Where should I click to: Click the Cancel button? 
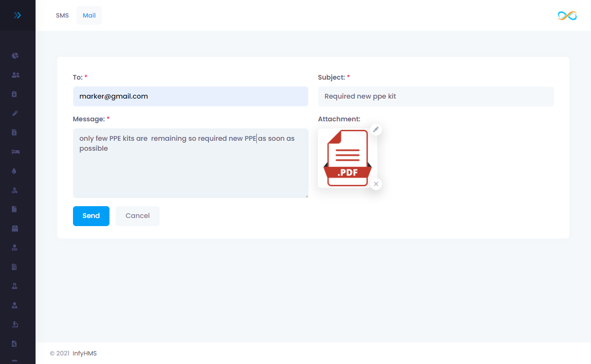137,216
